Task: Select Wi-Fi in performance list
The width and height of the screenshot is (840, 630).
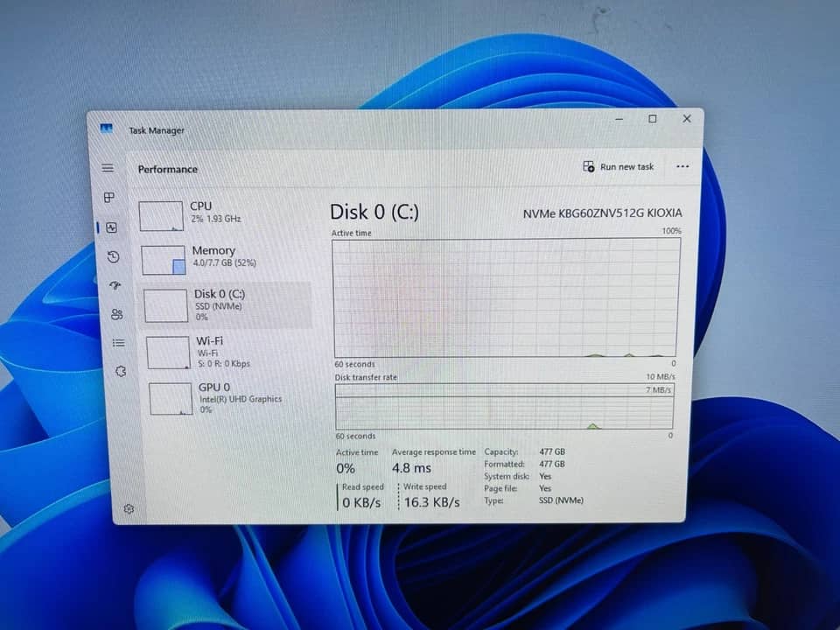Action: tap(228, 352)
